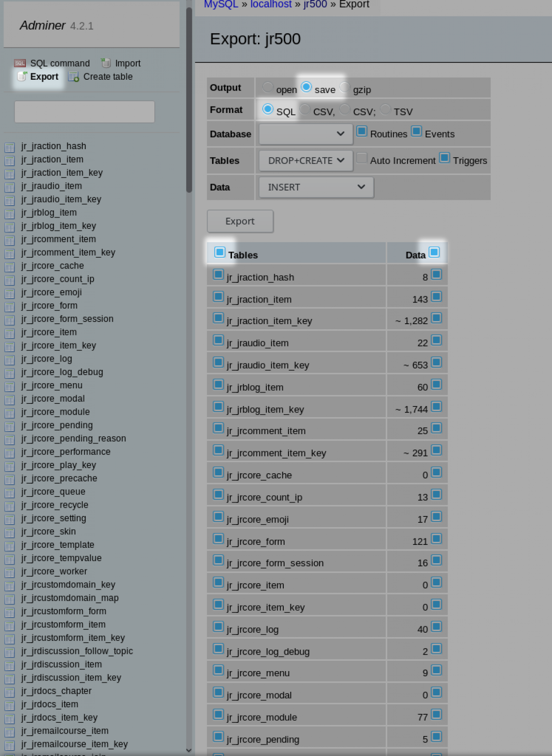The image size is (552, 756).
Task: Toggle data checkbox for jr_jraction_item row
Action: [x=437, y=297]
